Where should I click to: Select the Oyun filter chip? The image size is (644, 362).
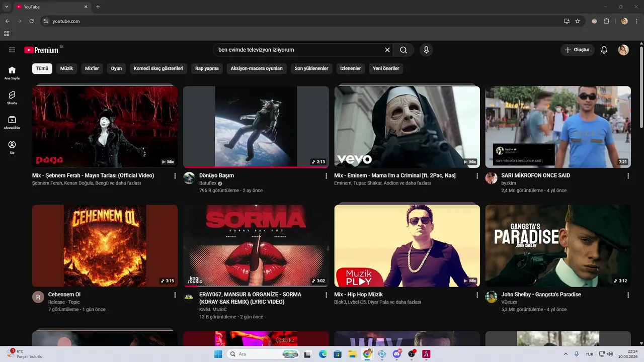point(116,68)
